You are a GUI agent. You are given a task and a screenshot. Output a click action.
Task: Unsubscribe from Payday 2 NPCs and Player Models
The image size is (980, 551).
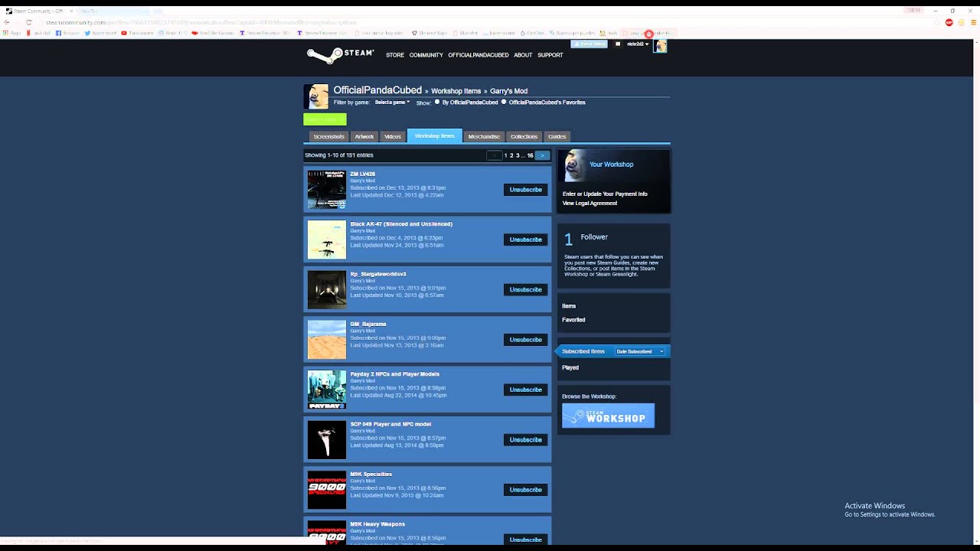pos(525,390)
